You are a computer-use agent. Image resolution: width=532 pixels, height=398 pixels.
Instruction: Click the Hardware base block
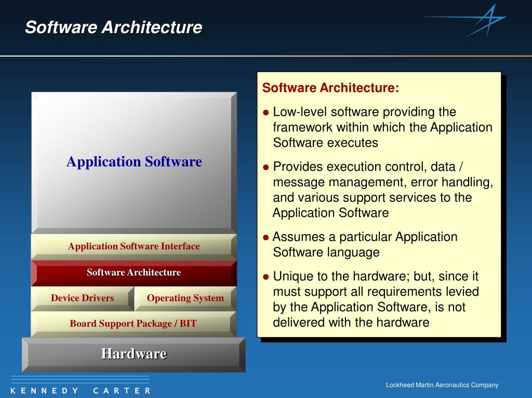(134, 354)
